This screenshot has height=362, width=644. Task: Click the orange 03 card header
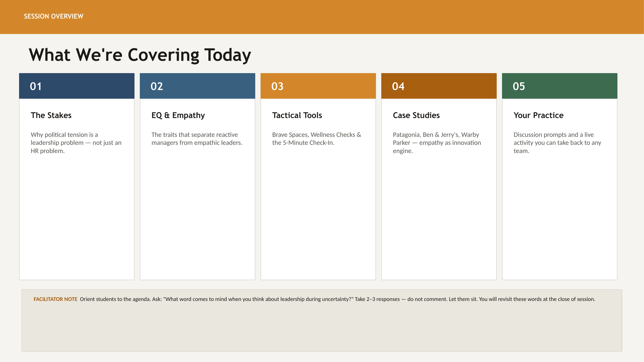click(318, 86)
